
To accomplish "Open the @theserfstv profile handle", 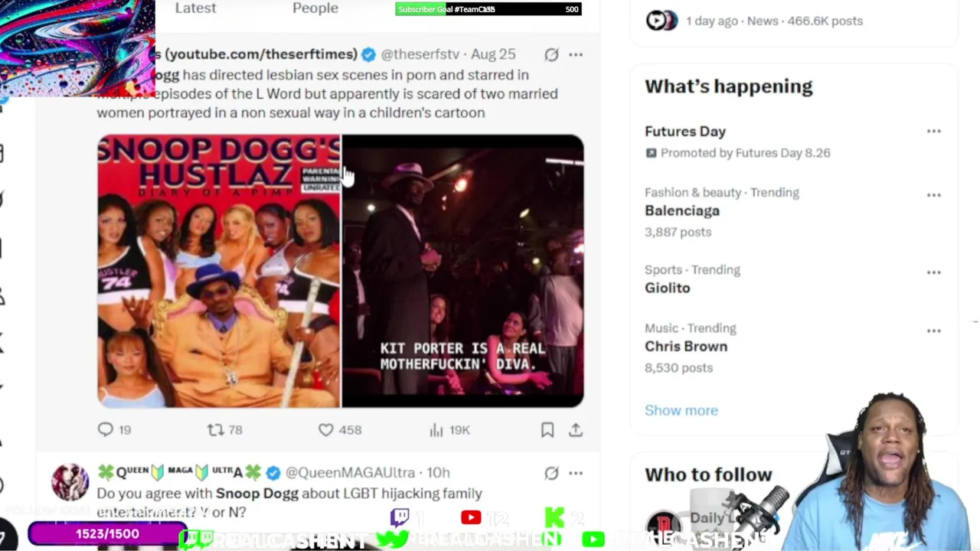I will [420, 54].
